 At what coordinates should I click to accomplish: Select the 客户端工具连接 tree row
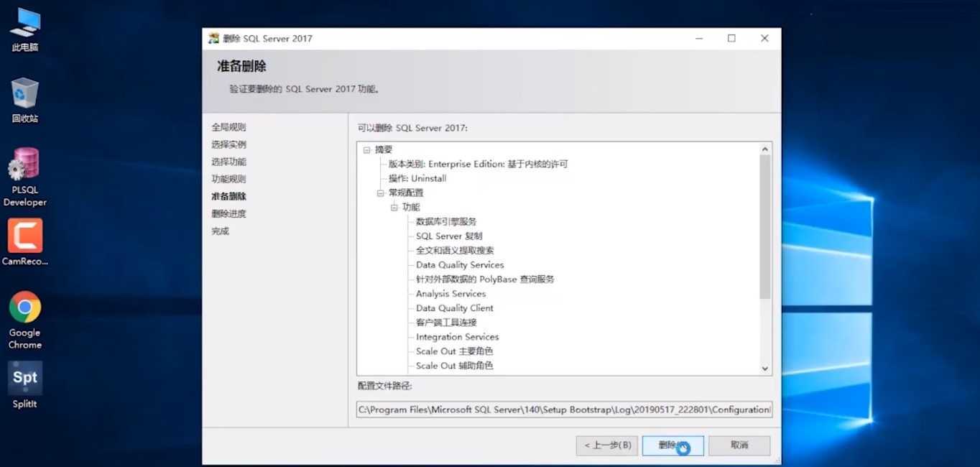click(446, 322)
